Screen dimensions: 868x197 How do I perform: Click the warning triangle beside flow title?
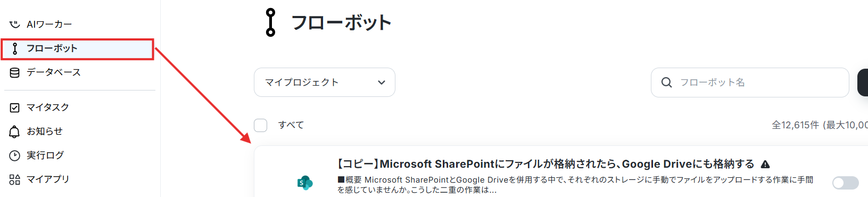765,164
